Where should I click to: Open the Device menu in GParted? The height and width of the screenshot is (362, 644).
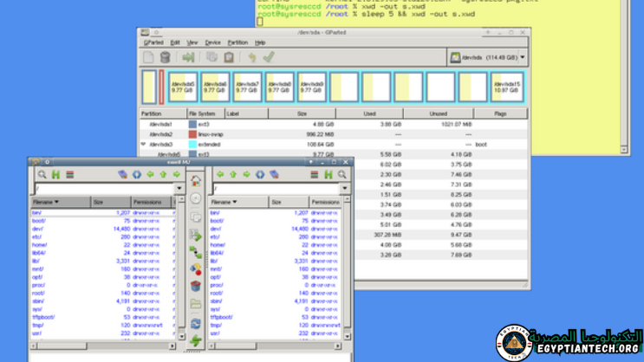[212, 42]
